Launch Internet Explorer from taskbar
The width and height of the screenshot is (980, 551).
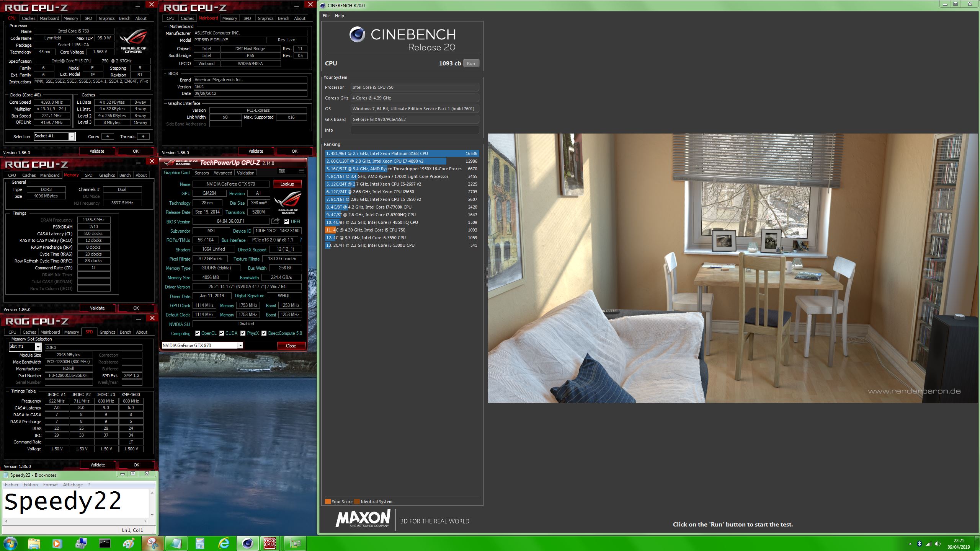224,543
